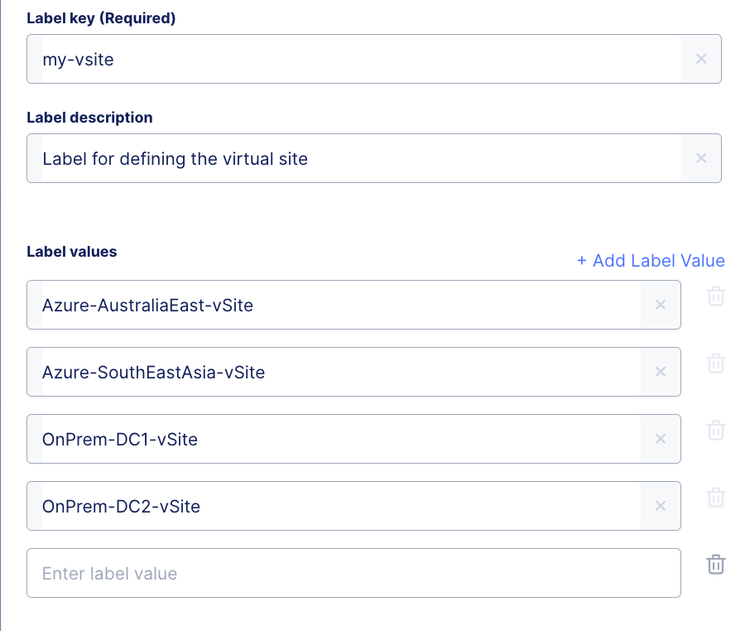
Task: Focus the empty Enter label value field
Action: click(x=350, y=573)
